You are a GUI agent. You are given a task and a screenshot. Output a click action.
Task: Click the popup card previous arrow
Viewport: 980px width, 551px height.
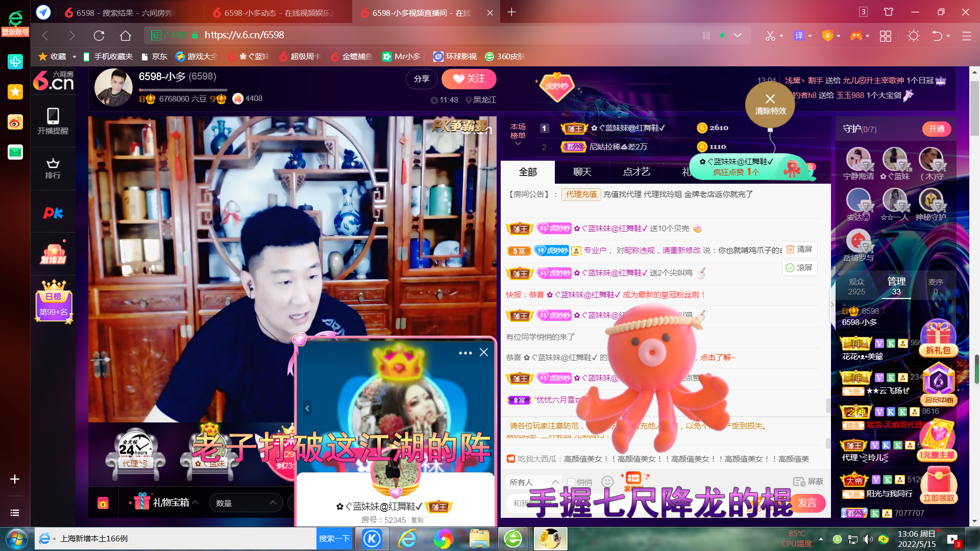(307, 408)
